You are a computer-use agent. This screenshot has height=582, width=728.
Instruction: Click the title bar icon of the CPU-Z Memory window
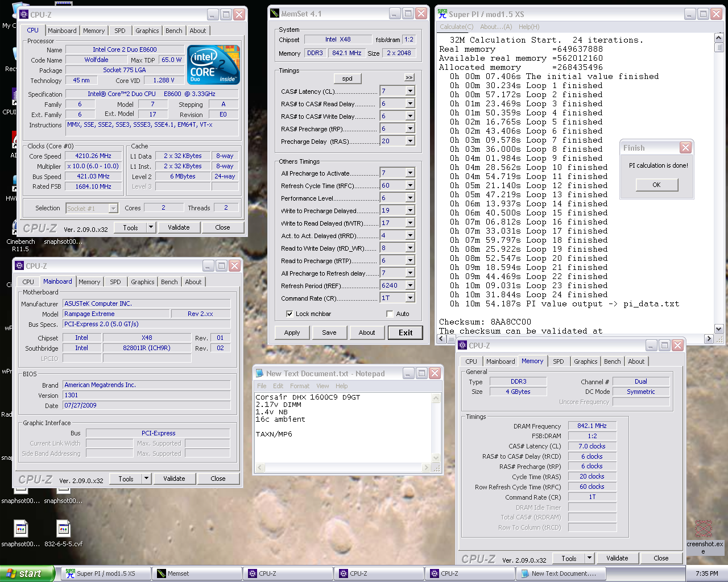[x=462, y=345]
